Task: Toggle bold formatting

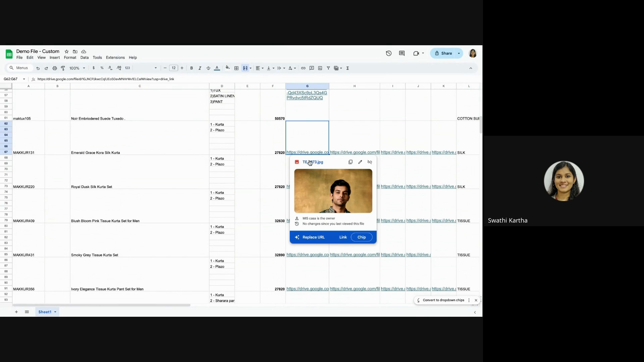Action: pyautogui.click(x=191, y=68)
